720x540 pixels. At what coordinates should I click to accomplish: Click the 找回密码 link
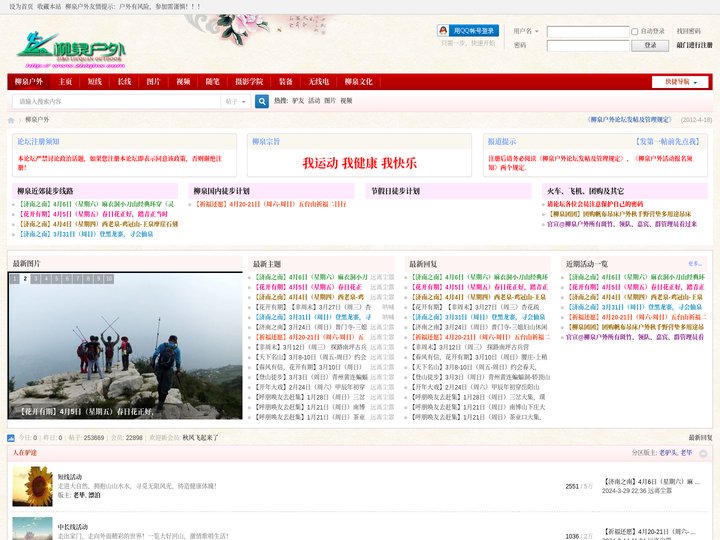(x=688, y=31)
